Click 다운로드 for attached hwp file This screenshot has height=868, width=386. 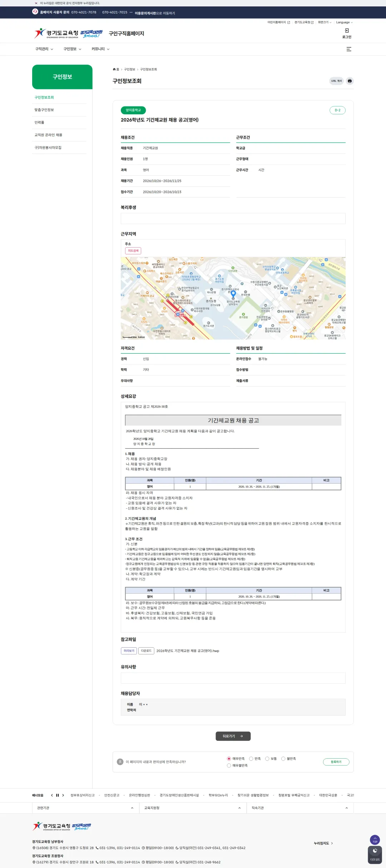pos(146,651)
